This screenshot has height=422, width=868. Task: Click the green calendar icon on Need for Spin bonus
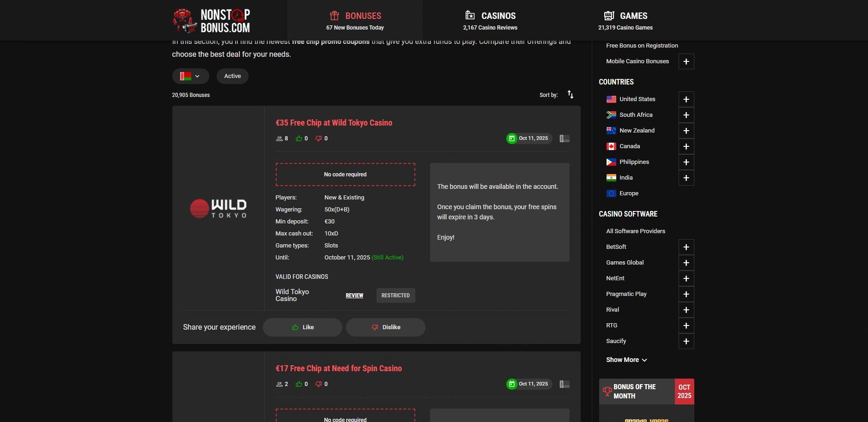(x=512, y=384)
